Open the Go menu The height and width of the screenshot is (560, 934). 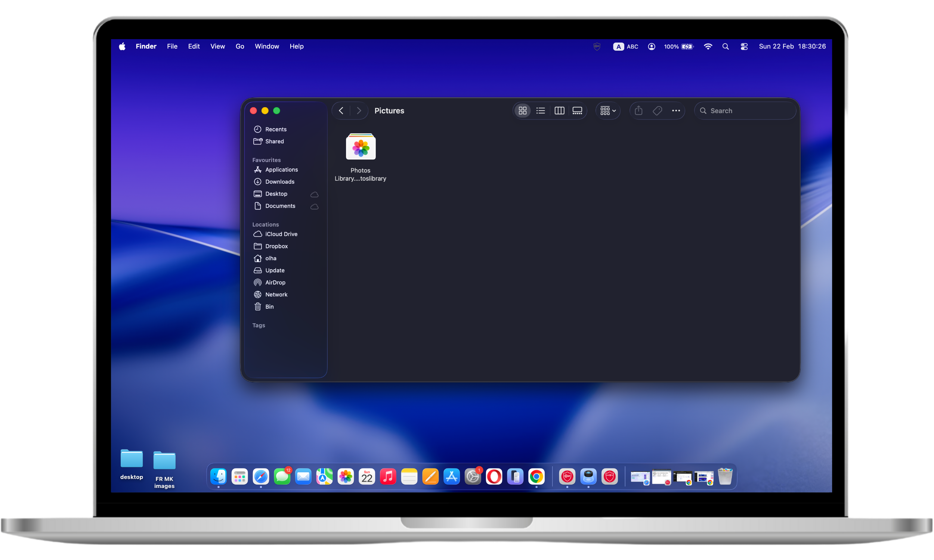click(x=240, y=46)
